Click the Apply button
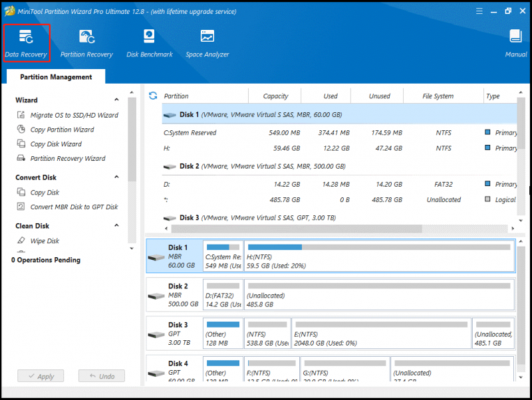This screenshot has width=532, height=400. tap(41, 376)
